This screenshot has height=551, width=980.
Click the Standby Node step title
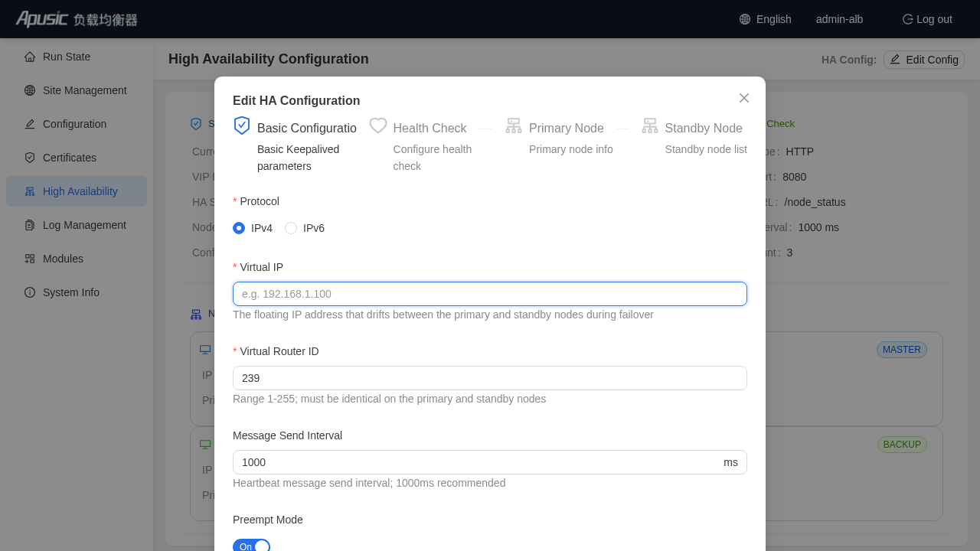704,128
